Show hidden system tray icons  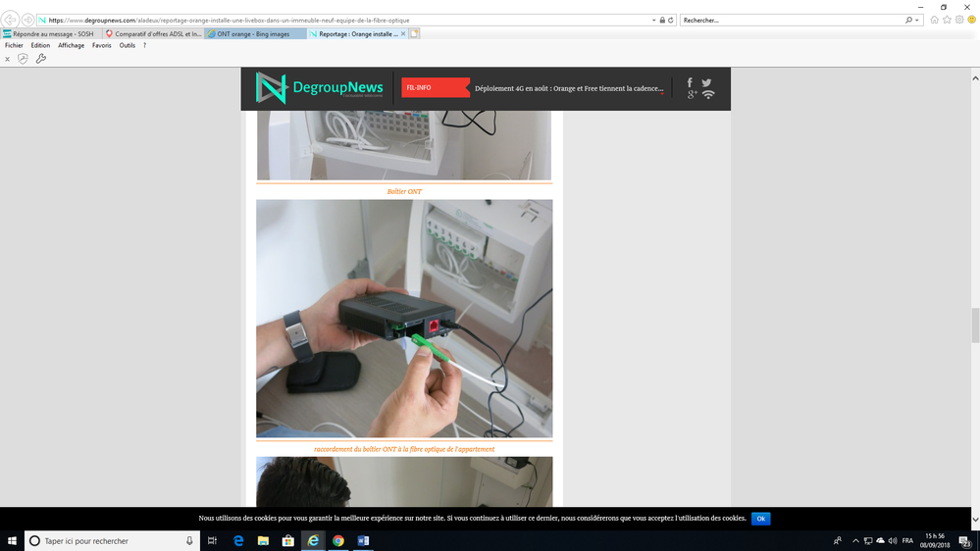[x=855, y=540]
